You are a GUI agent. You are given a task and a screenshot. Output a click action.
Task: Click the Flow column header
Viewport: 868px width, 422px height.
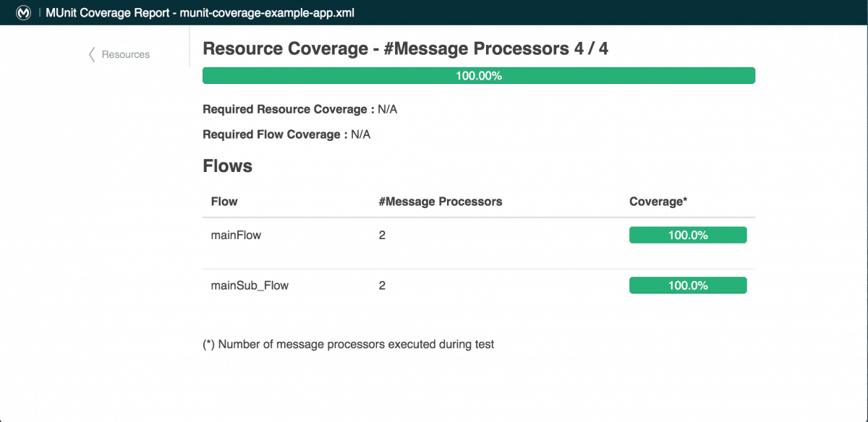[224, 202]
